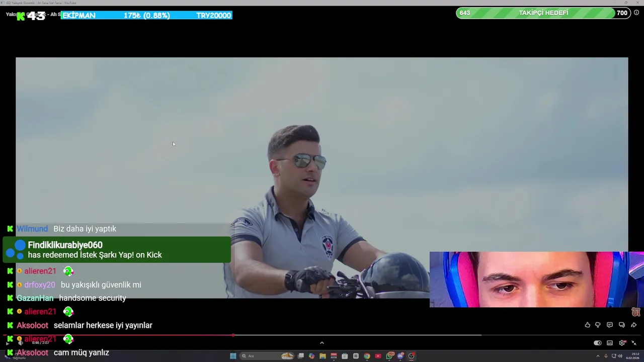Click chat message 'cam müq yanlız'
The height and width of the screenshot is (362, 644).
click(x=82, y=352)
